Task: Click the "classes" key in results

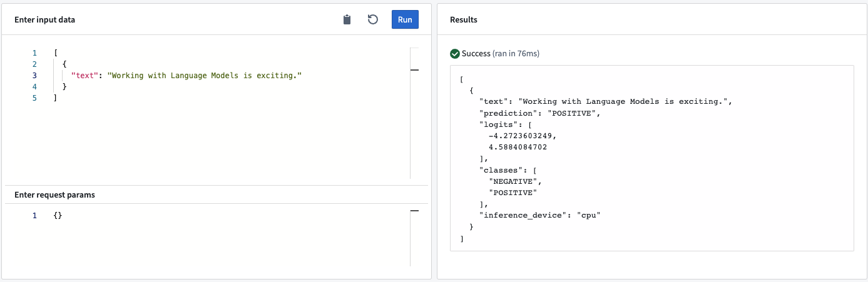Action: click(500, 169)
